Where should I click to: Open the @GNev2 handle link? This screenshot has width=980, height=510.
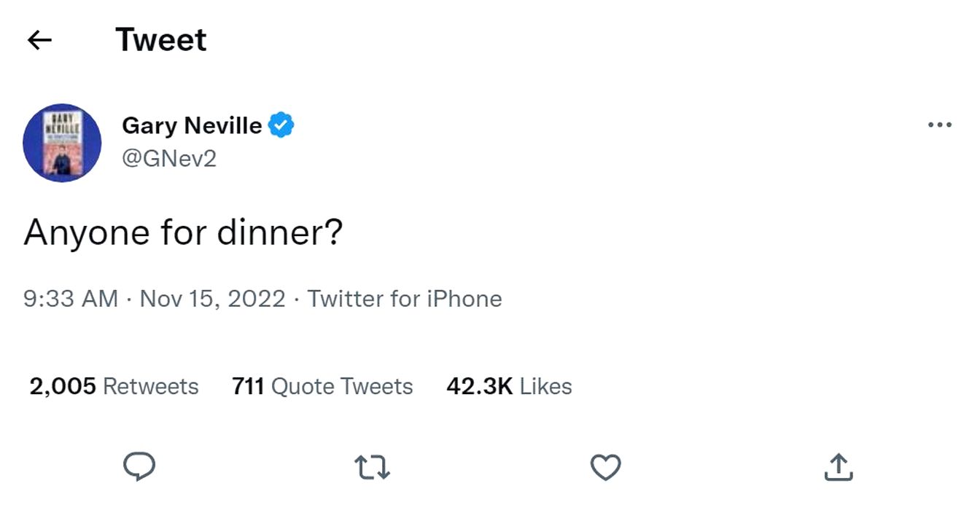pyautogui.click(x=169, y=158)
